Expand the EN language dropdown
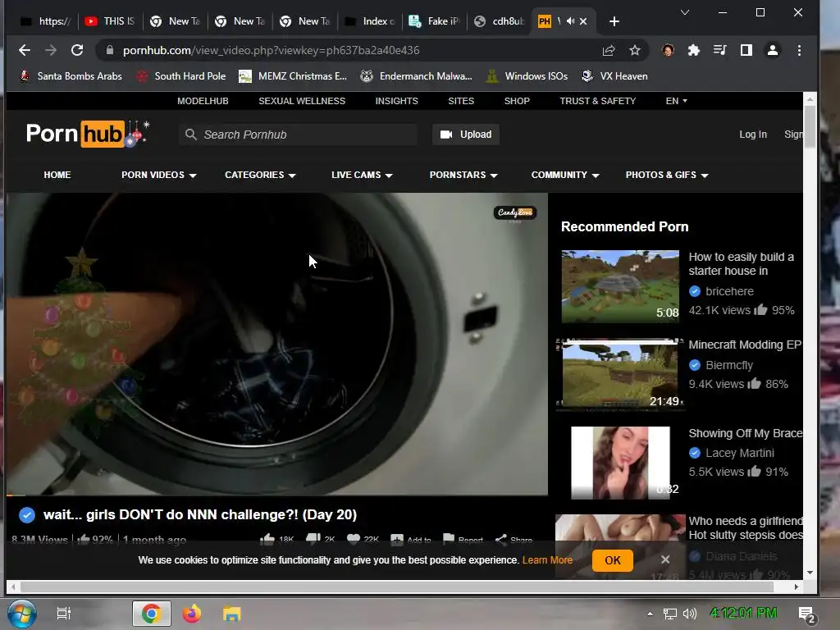840x630 pixels. [676, 101]
